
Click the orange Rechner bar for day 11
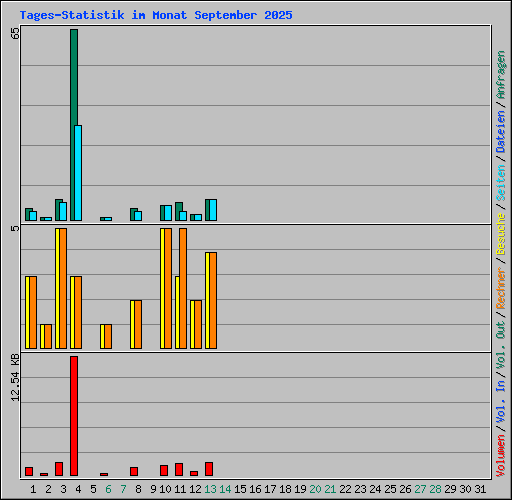183,288
